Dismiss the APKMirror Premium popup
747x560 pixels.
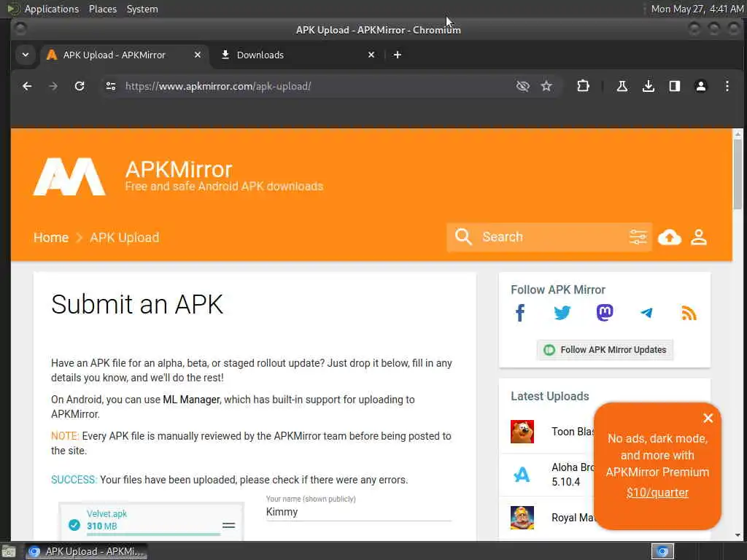point(708,418)
